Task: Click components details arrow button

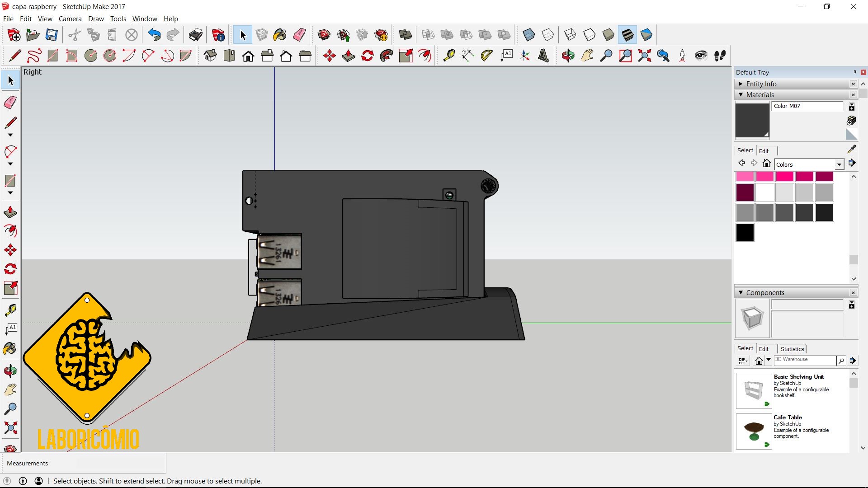Action: pyautogui.click(x=852, y=361)
